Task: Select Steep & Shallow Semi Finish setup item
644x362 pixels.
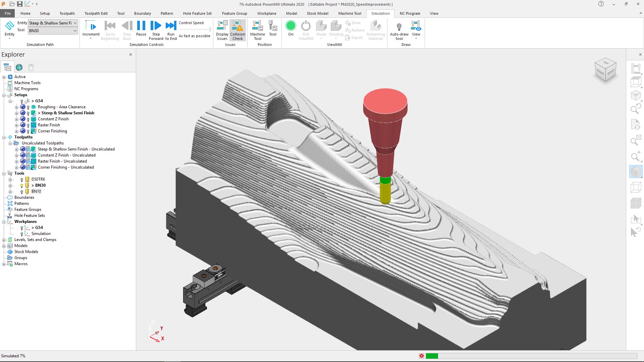Action: click(68, 113)
